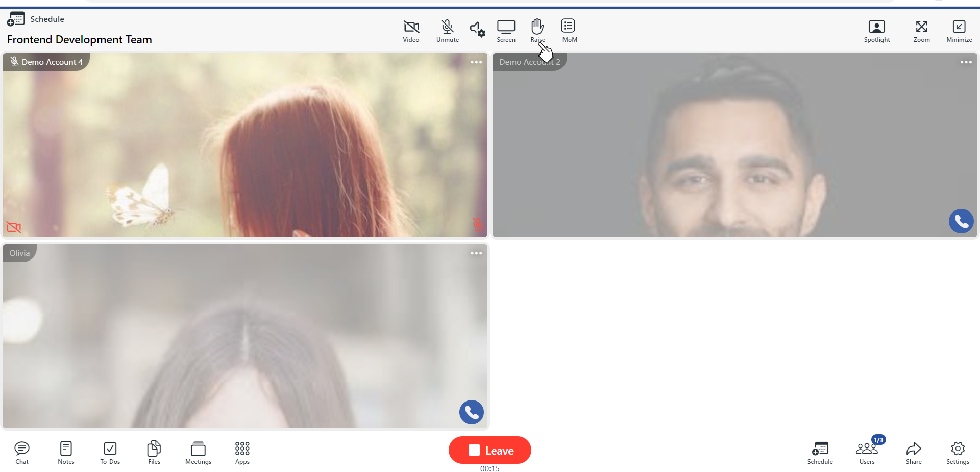Open options menu for Demo Account 4
Image resolution: width=980 pixels, height=472 pixels.
476,62
